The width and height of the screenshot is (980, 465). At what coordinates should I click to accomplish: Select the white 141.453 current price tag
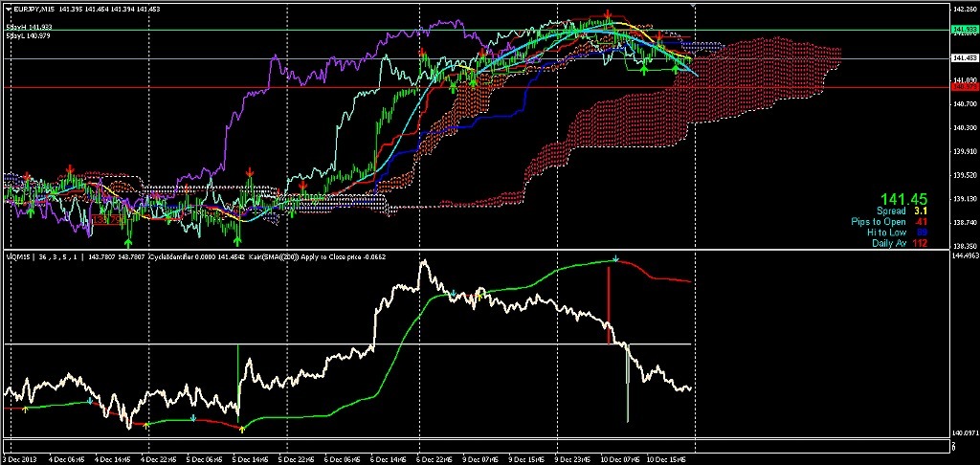963,58
